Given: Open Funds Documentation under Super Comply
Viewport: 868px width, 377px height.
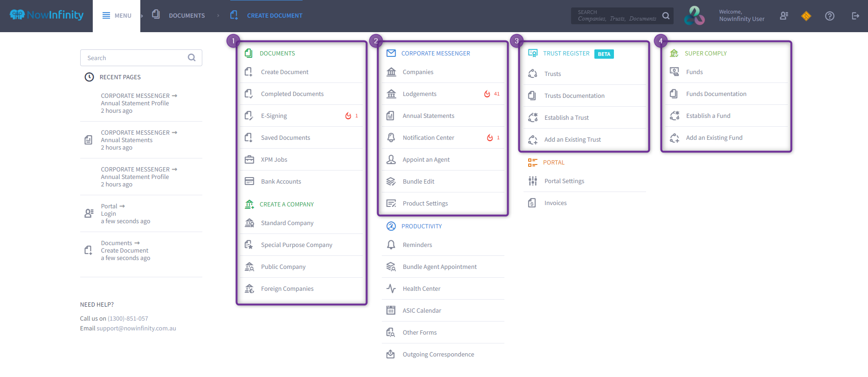Looking at the screenshot, I should click(x=716, y=94).
